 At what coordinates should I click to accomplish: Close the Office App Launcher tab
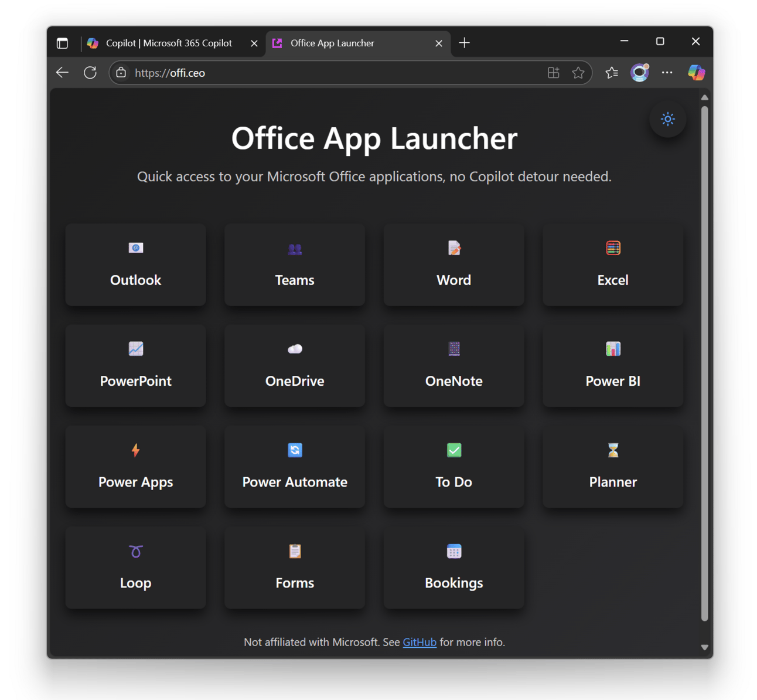pos(439,43)
